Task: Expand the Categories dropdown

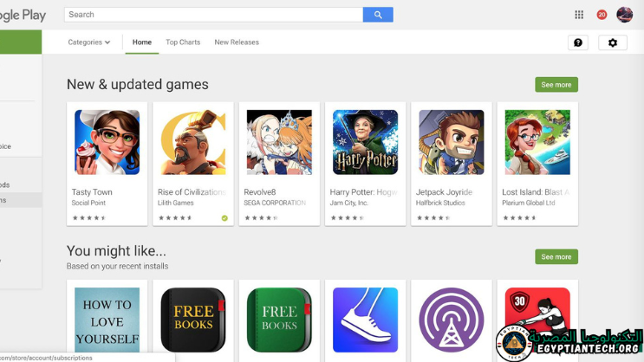Action: click(88, 42)
